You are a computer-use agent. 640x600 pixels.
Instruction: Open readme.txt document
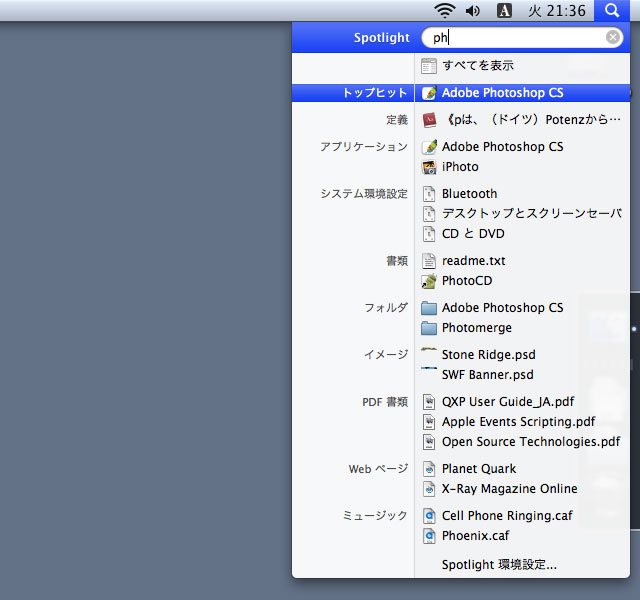coord(473,260)
